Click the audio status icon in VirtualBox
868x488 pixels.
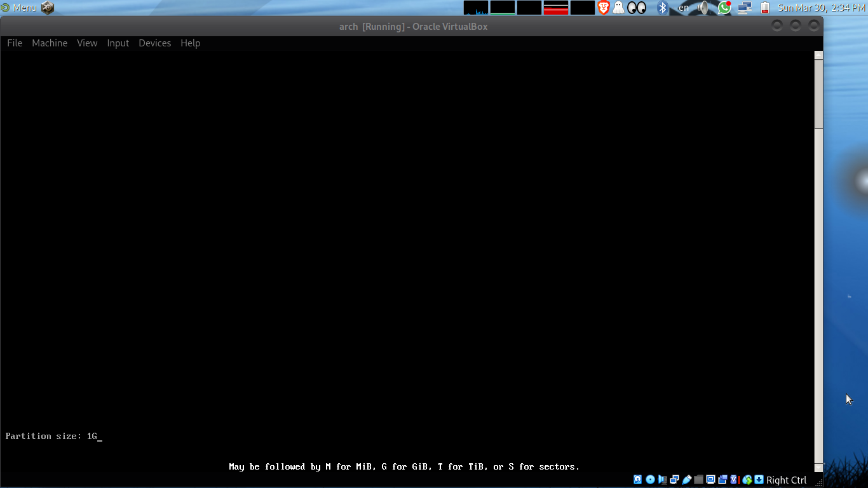coord(662,480)
